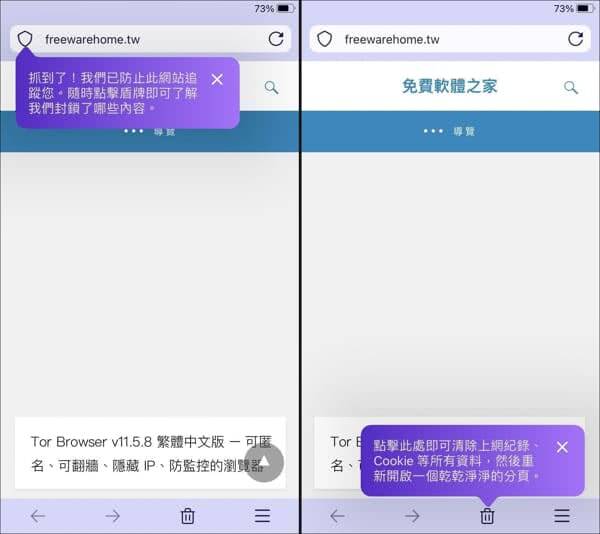Open the hamburger menu in right screenshot
The height and width of the screenshot is (534, 600).
[x=562, y=516]
